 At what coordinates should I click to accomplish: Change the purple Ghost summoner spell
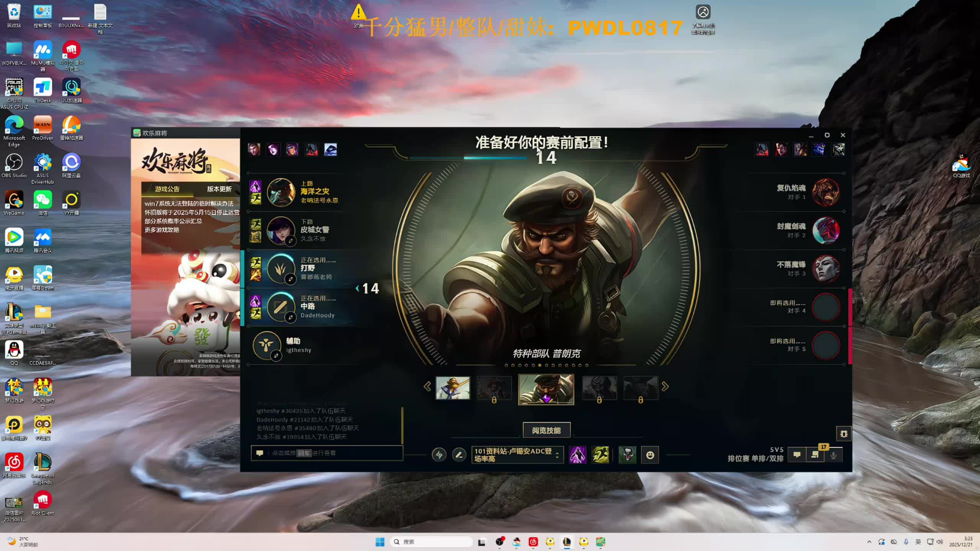click(x=577, y=455)
